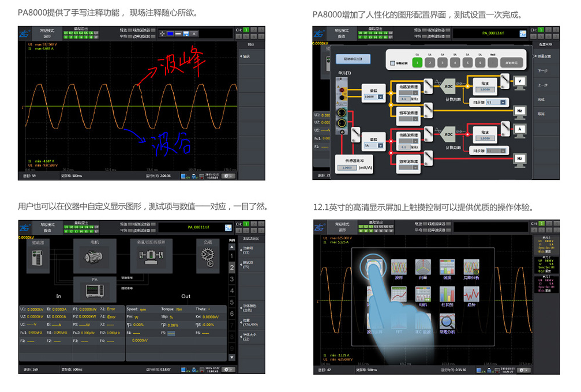Click the save icon in annotation toolbar
This screenshot has width=581, height=392.
pyautogui.click(x=186, y=33)
